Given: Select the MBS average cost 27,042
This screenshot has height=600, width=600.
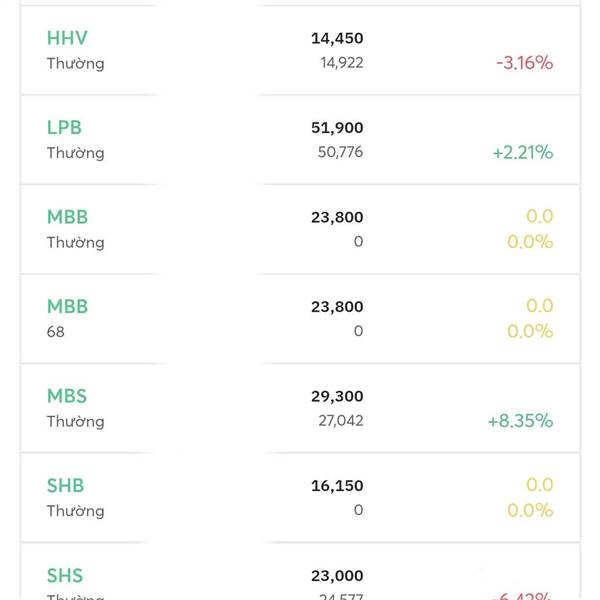Looking at the screenshot, I should coord(340,421).
